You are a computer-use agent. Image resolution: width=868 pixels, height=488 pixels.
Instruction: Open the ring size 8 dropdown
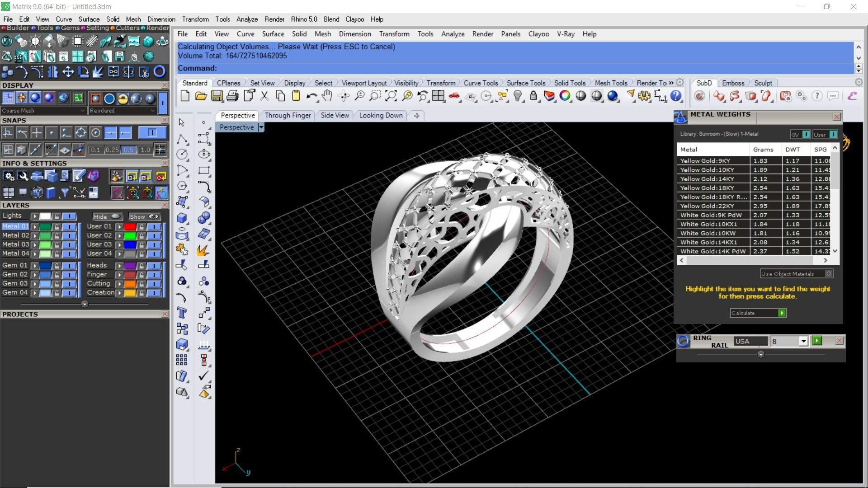coord(803,341)
